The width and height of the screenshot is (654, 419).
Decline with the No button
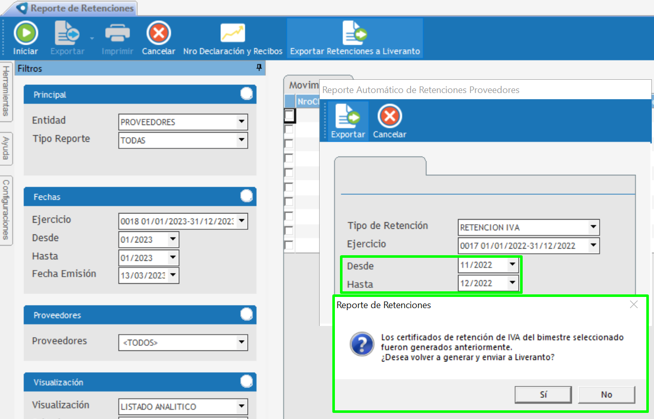[606, 394]
